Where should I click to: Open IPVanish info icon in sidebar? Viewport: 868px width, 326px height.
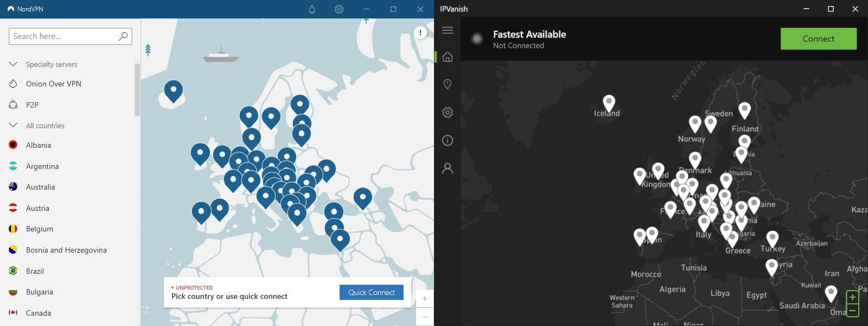(448, 140)
